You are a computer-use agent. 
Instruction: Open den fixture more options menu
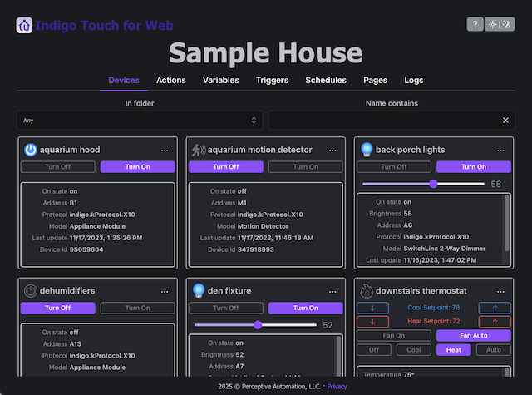click(x=332, y=292)
